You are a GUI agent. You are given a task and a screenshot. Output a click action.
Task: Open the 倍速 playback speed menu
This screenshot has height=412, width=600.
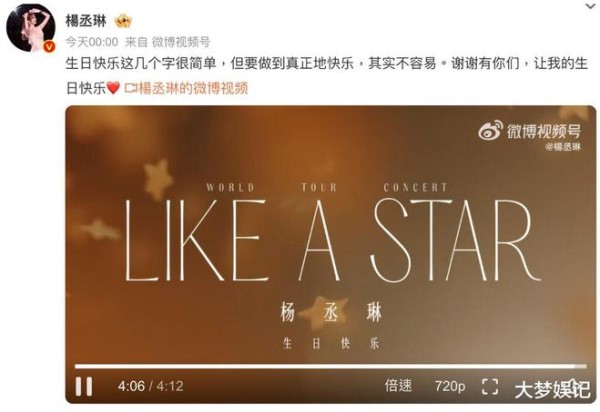click(398, 386)
